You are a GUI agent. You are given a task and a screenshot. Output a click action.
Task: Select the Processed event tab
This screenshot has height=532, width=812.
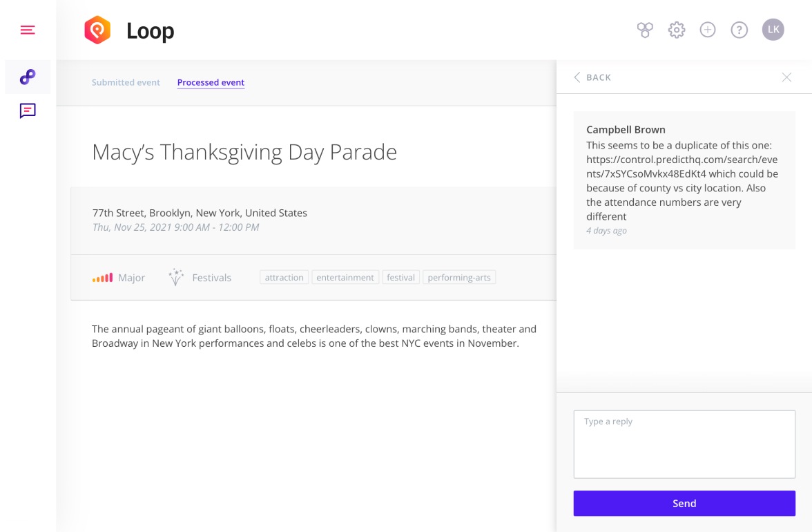[x=211, y=82]
